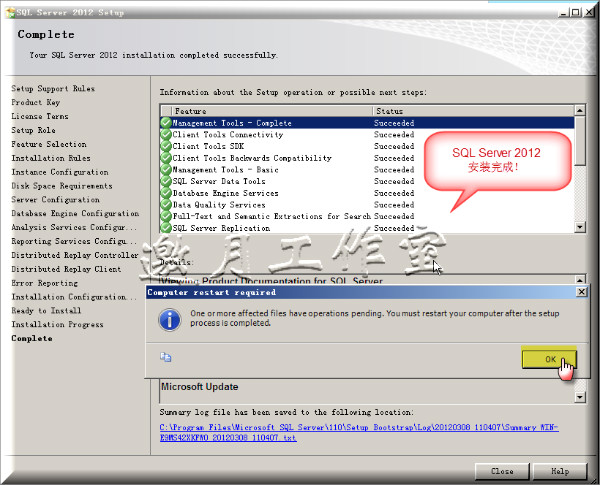Click the copy message icon in dialog
The width and height of the screenshot is (600, 485).
point(166,357)
